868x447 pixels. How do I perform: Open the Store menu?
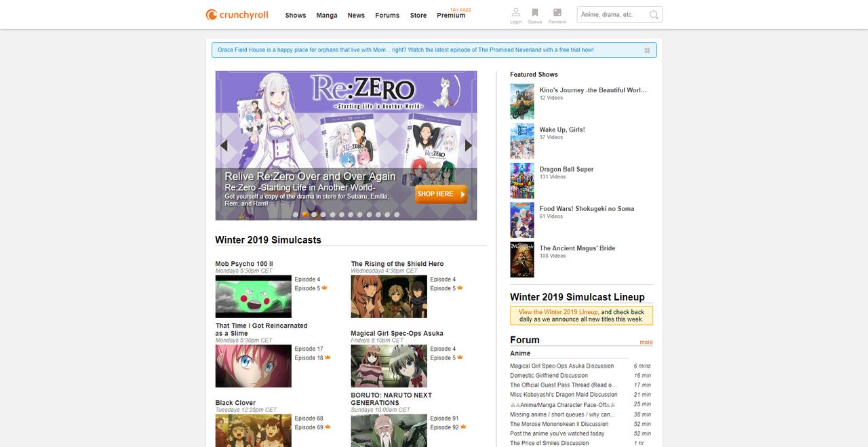click(x=418, y=15)
